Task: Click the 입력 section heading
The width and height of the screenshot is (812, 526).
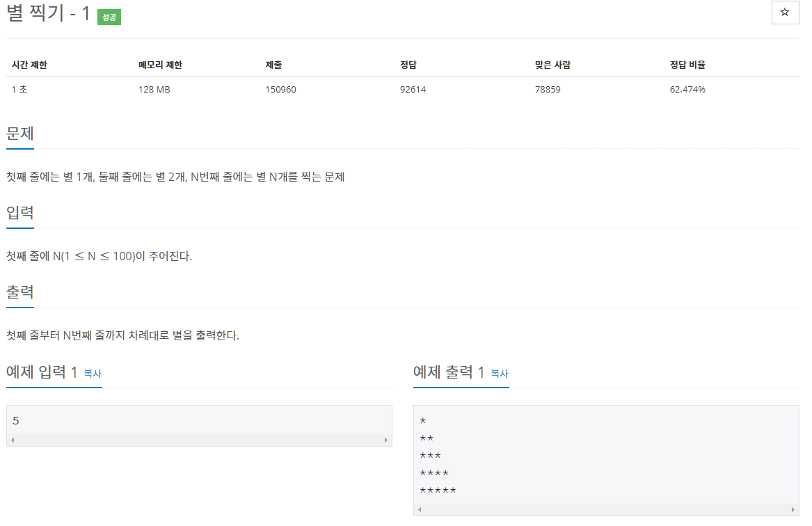Action: coord(20,212)
